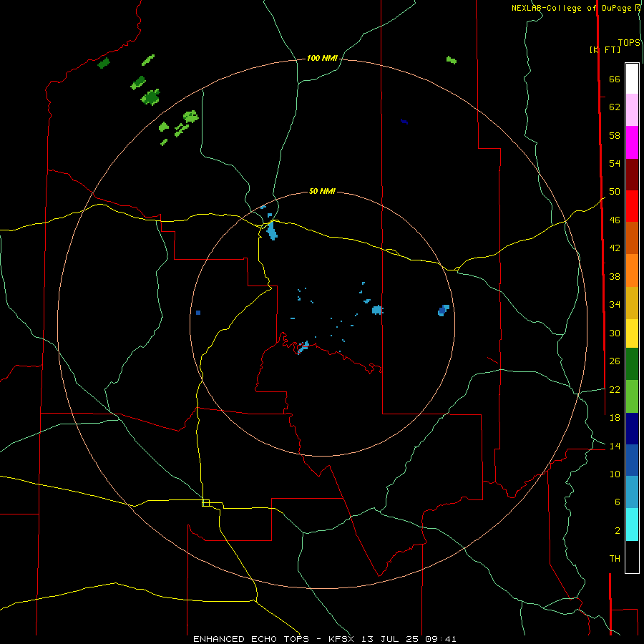Click the 22 legend value

point(615,389)
